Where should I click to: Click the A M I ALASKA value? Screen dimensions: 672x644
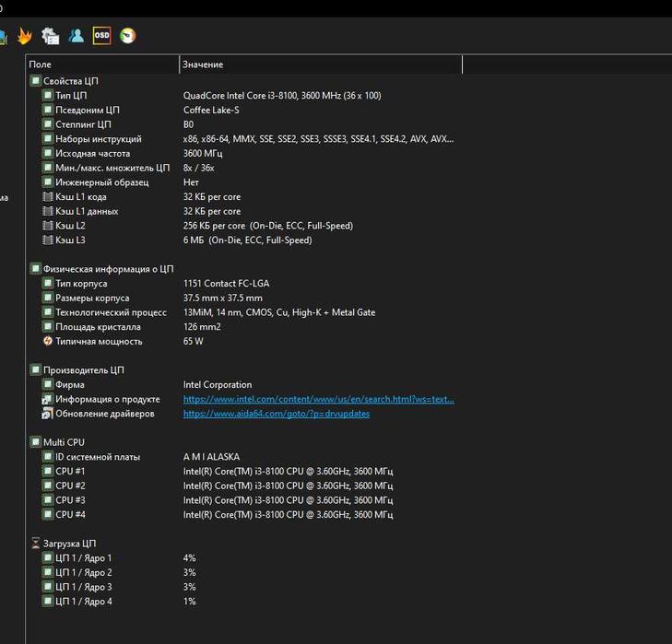(x=211, y=456)
